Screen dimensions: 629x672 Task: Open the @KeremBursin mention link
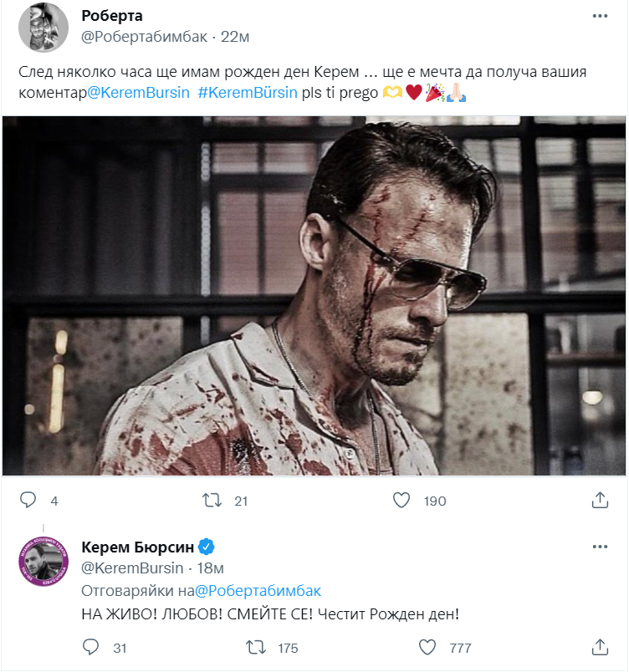coord(138,93)
